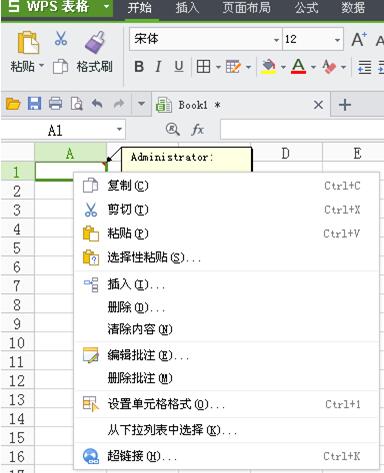Open Print Preview icon
This screenshot has width=384, height=473.
77,104
